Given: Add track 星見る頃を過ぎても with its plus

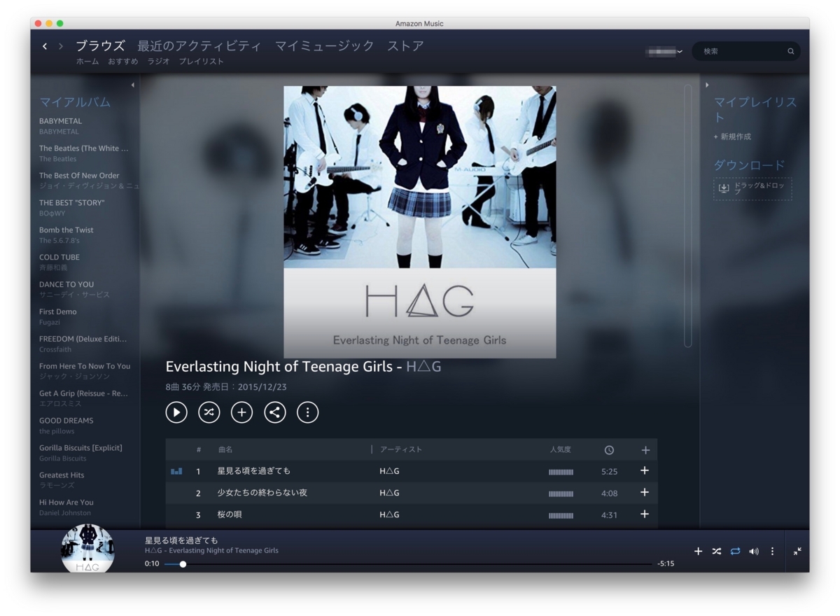Looking at the screenshot, I should [x=645, y=470].
